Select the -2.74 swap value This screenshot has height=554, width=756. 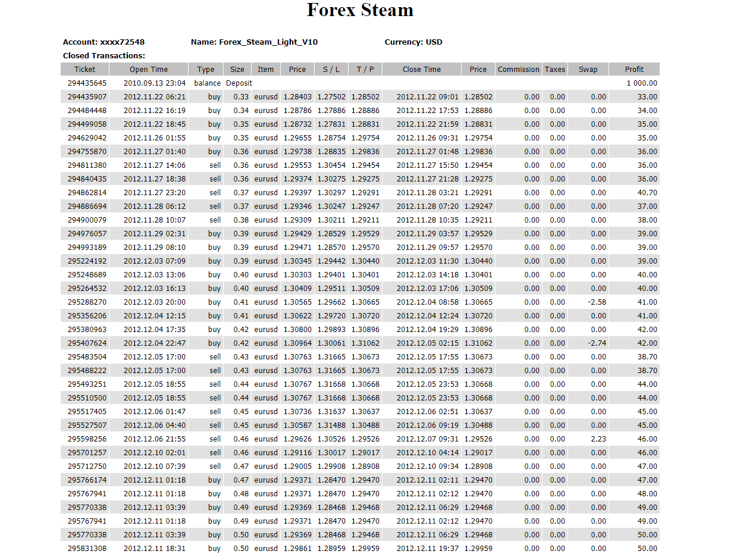[597, 343]
